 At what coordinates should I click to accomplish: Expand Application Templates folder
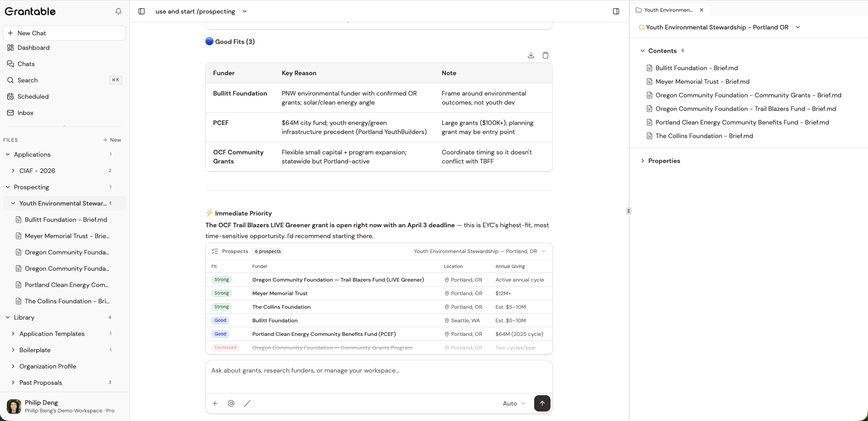pos(13,334)
